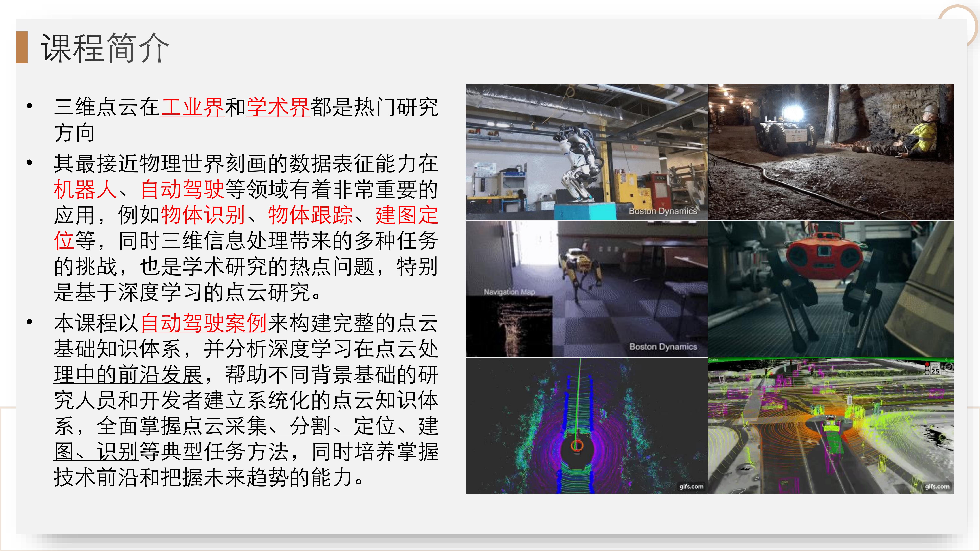Viewport: 980px width, 551px height.
Task: Click the Boston Dynamics label on Atlas image
Action: pos(663,211)
